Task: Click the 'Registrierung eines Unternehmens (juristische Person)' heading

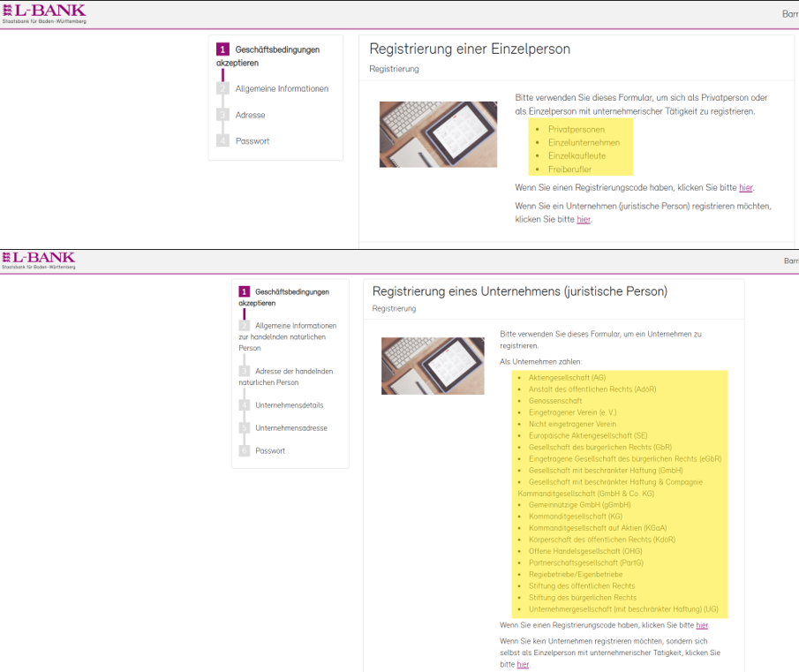Action: tap(519, 291)
